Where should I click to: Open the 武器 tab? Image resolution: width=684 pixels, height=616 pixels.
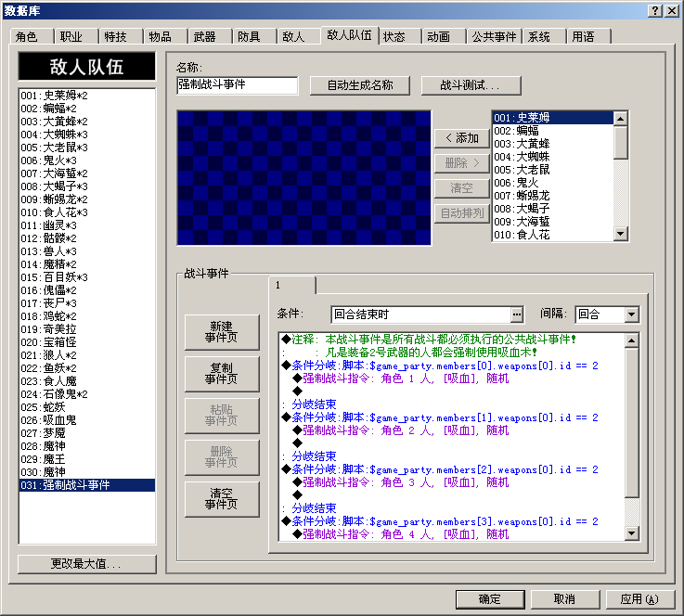(210, 36)
